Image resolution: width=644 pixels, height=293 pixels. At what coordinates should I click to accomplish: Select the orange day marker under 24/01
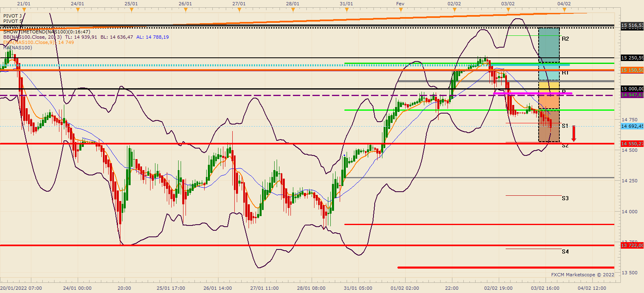coord(78,9)
